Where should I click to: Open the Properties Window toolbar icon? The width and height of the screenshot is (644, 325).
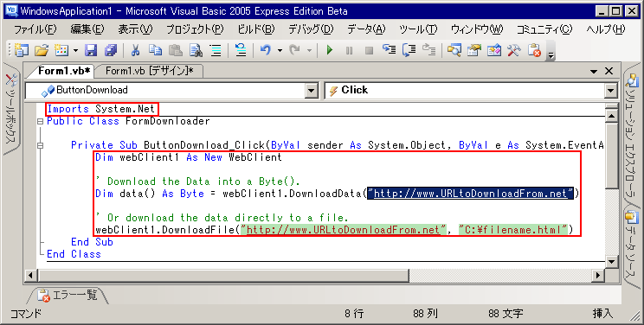474,50
